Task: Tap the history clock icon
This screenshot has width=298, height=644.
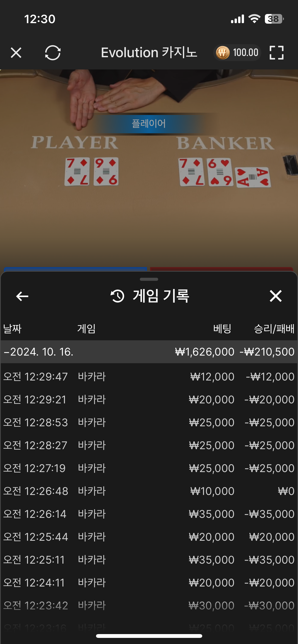Action: [117, 296]
